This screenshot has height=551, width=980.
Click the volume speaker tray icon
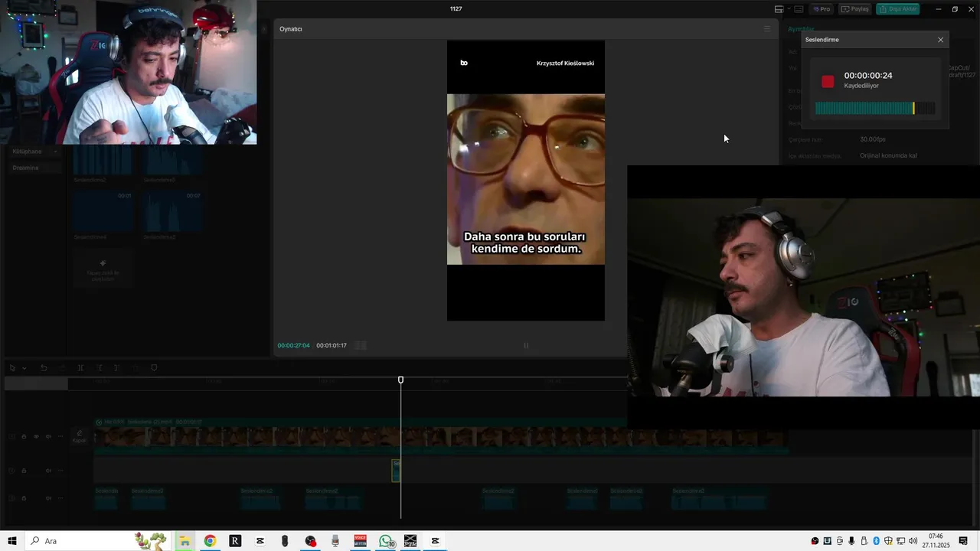913,541
